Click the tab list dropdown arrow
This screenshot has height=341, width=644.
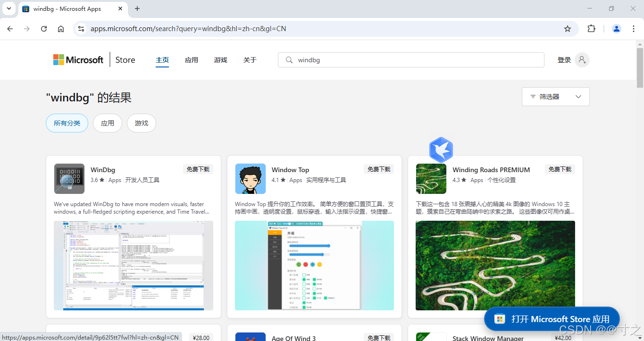(x=8, y=8)
